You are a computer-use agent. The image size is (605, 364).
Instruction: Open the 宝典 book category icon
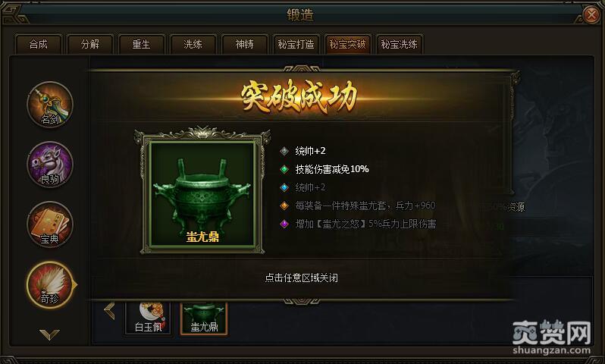[50, 224]
